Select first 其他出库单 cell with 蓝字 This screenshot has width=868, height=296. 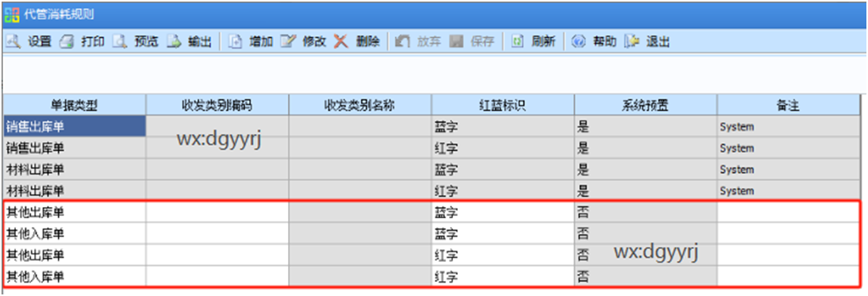(74, 213)
